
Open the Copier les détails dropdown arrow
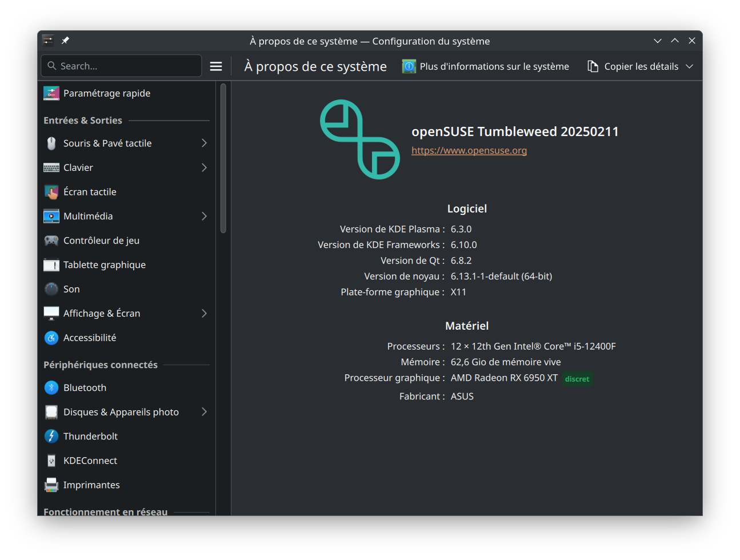coord(690,66)
